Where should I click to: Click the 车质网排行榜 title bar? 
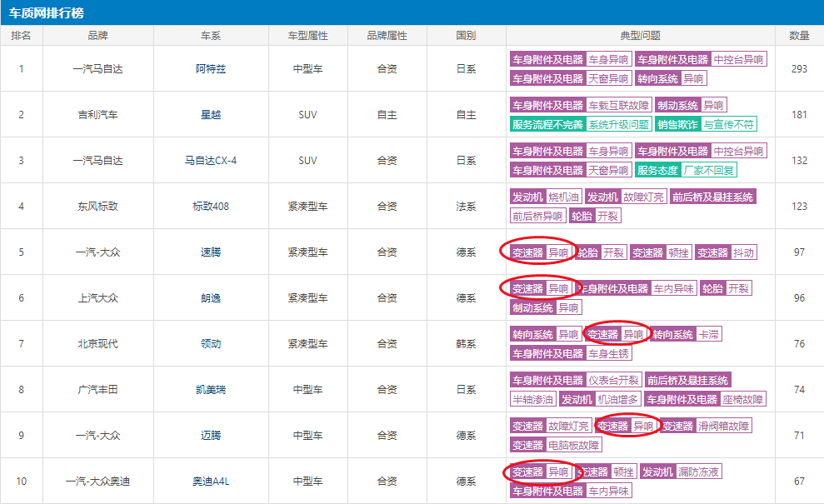point(46,12)
